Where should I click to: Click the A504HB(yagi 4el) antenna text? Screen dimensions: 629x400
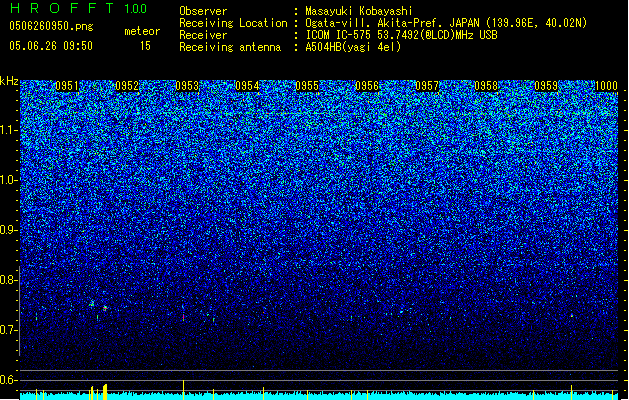pos(353,47)
